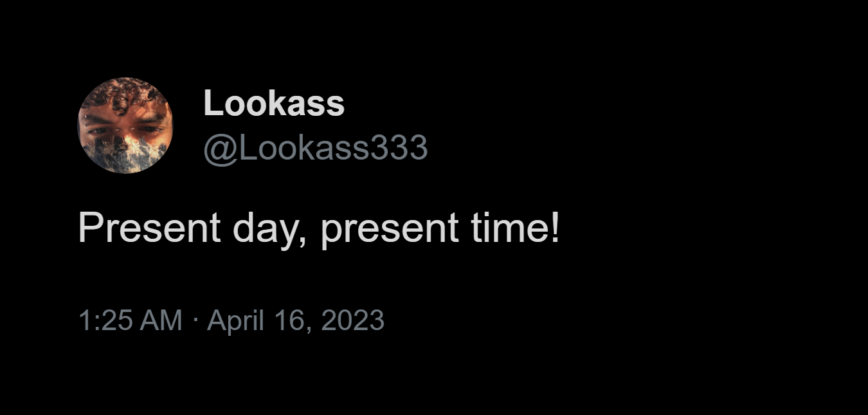
Task: Click the tweet text body
Action: (318, 228)
